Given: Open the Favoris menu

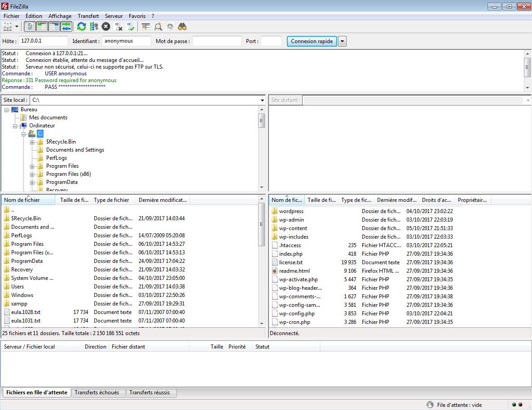Looking at the screenshot, I should pyautogui.click(x=137, y=16).
